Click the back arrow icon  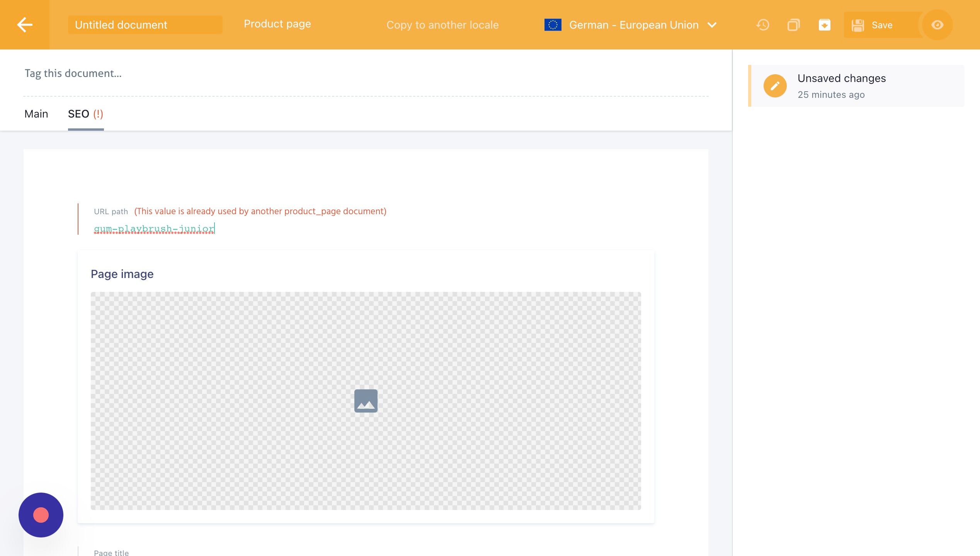point(25,25)
